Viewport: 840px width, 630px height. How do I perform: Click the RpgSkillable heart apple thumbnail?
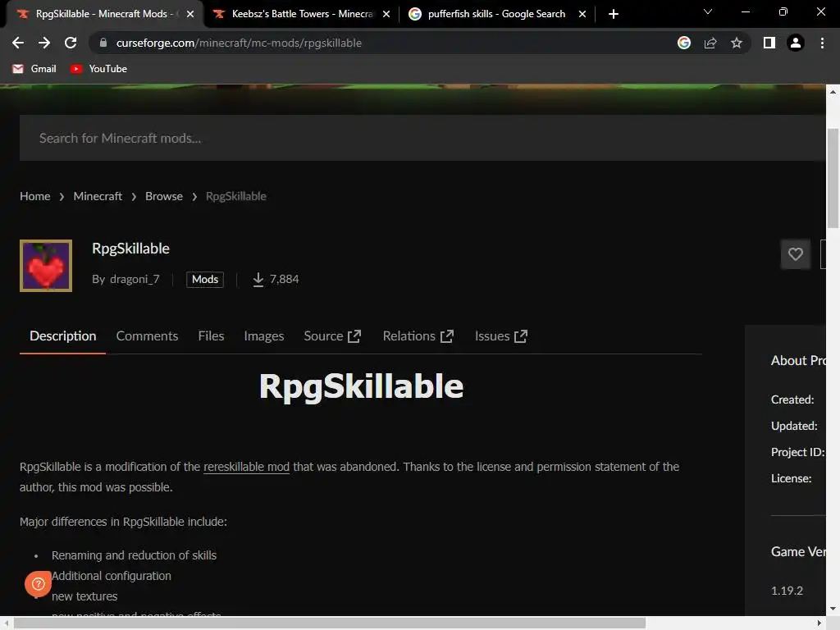(x=46, y=266)
